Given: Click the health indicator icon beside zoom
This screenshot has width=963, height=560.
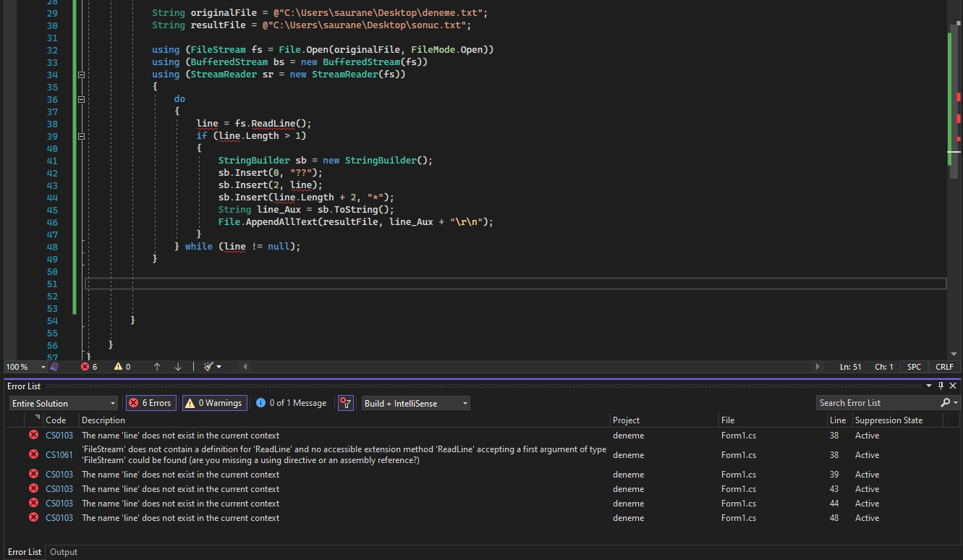Looking at the screenshot, I should point(54,367).
